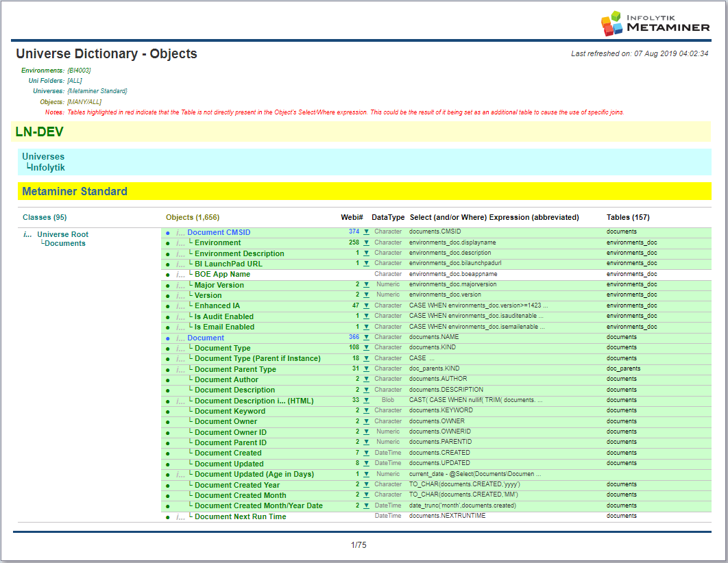The image size is (728, 563).
Task: Expand the arrow in Document Parent Type row
Action: 366,368
